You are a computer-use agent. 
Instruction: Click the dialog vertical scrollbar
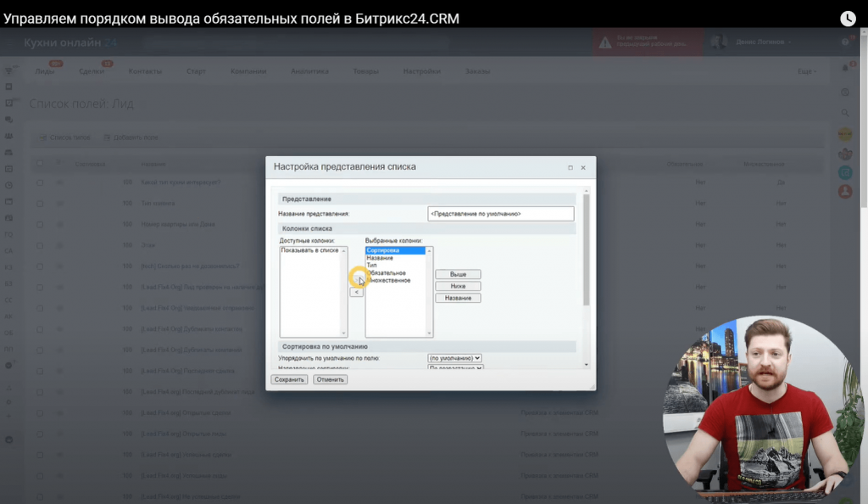tap(587, 249)
